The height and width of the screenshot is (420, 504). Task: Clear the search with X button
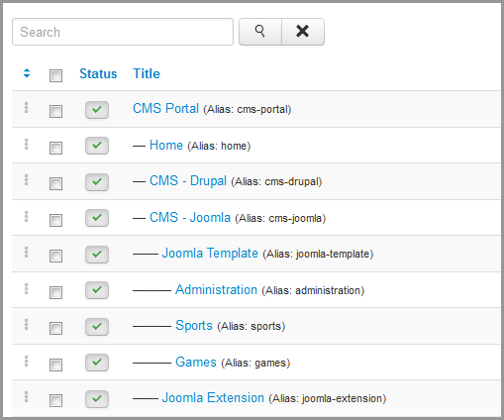[303, 32]
